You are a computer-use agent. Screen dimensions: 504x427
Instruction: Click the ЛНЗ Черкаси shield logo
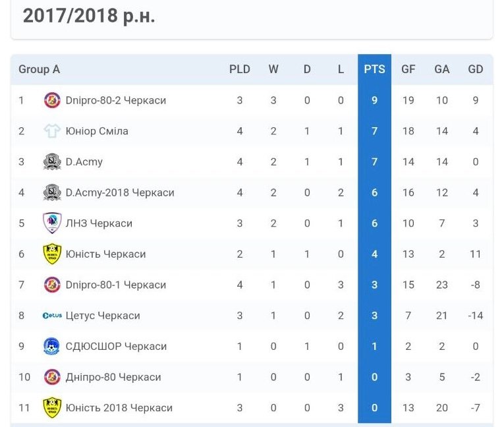(x=52, y=223)
